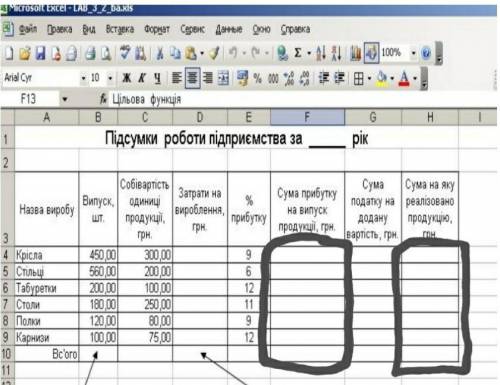Click the Merge and Center icon

click(x=223, y=78)
